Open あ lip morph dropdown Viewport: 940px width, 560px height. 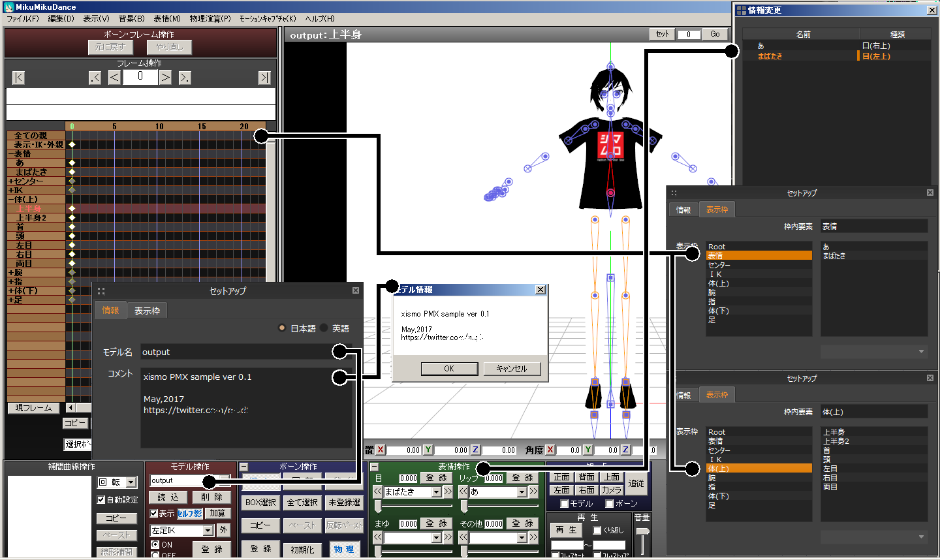click(522, 492)
